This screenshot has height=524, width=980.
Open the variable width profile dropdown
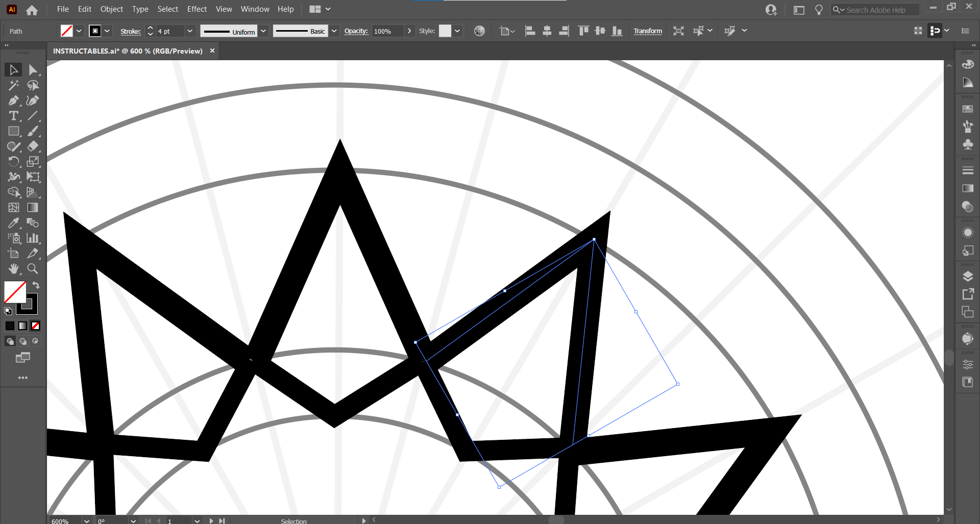(263, 31)
